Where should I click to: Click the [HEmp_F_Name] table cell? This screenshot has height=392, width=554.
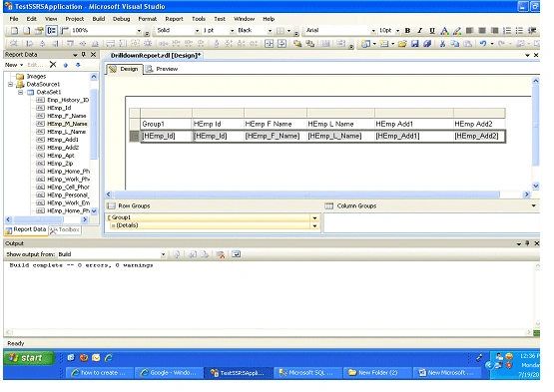point(276,136)
